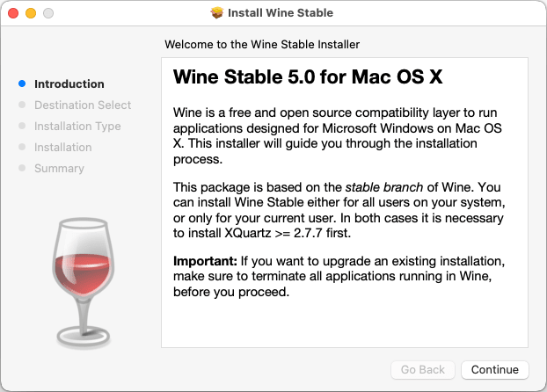Image resolution: width=547 pixels, height=392 pixels.
Task: Close the installer with the red button
Action: pyautogui.click(x=13, y=13)
